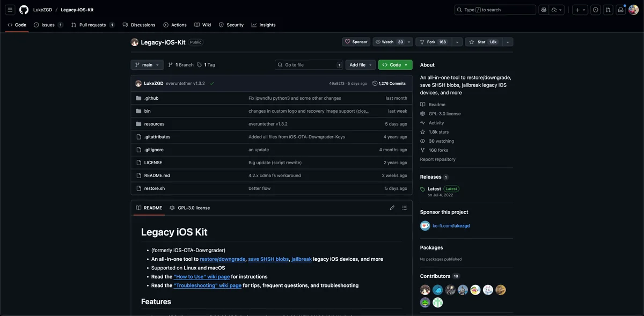Open the green Code dropdown button
Viewport: 644px width, 316px height.
(x=396, y=65)
